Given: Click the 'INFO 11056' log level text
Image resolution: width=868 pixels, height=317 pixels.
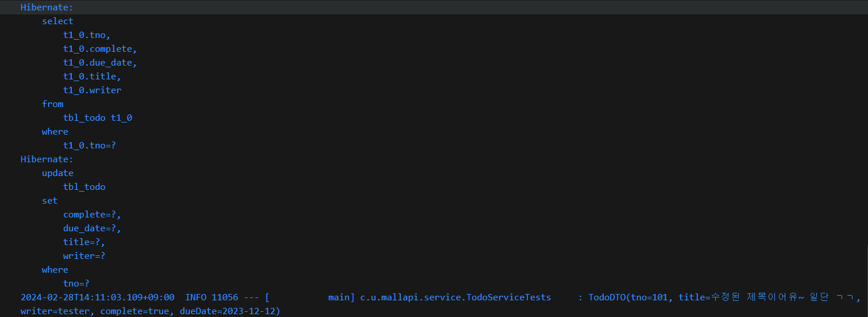Looking at the screenshot, I should coord(211,297).
